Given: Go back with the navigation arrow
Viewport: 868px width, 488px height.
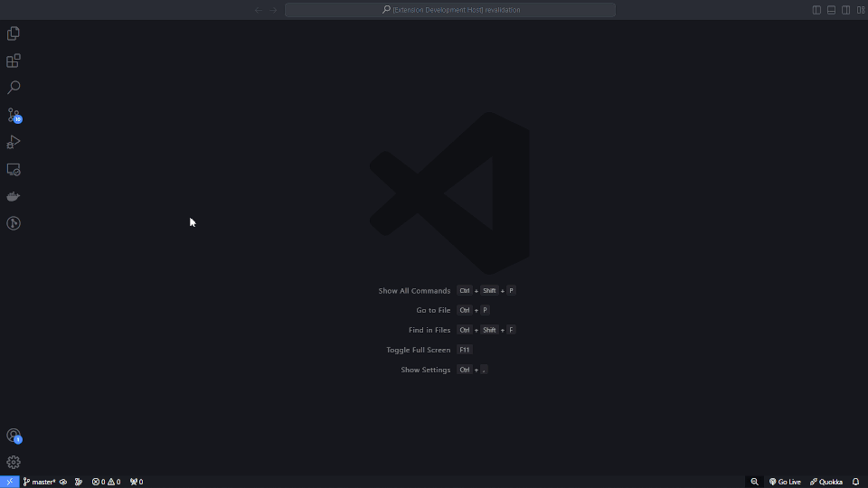Looking at the screenshot, I should pos(259,10).
